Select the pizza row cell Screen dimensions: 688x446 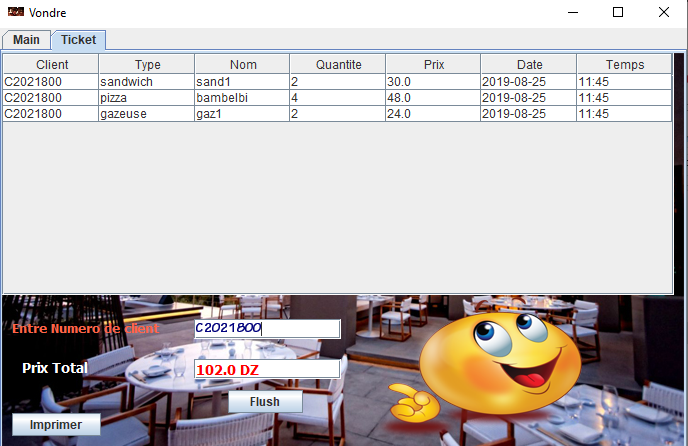pyautogui.click(x=147, y=98)
